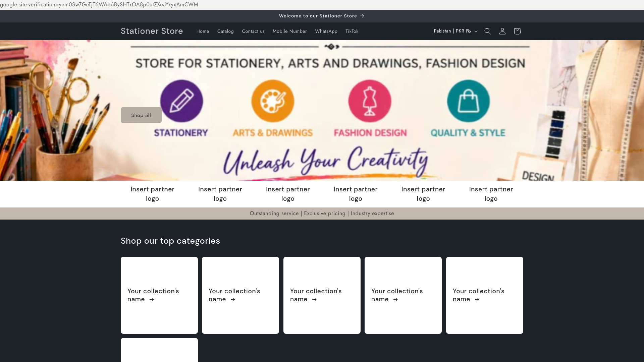The width and height of the screenshot is (644, 362).
Task: Click the google-site-verification text at top
Action: 99,5
